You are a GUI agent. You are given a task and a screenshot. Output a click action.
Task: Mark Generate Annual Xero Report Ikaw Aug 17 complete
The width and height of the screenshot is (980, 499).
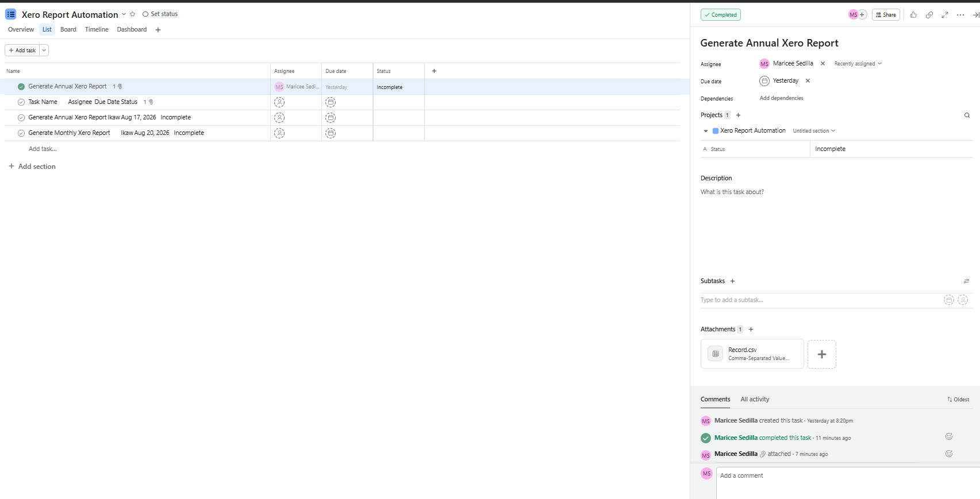tap(21, 118)
